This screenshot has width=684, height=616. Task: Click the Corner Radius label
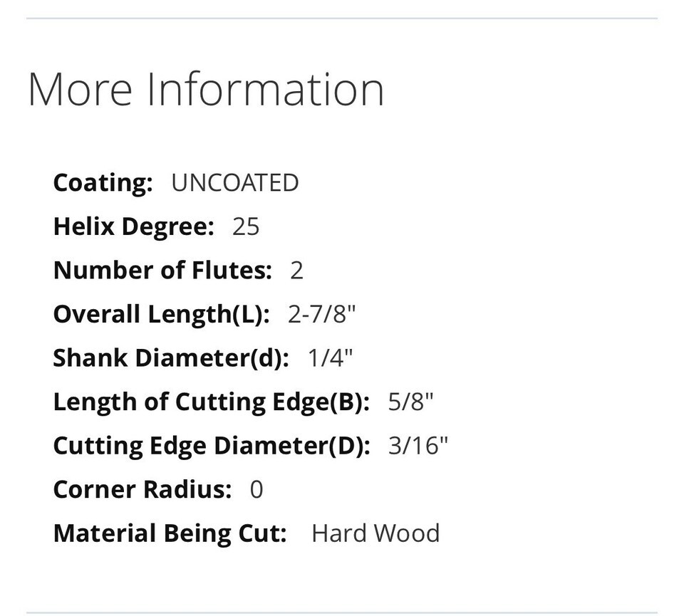click(x=142, y=490)
